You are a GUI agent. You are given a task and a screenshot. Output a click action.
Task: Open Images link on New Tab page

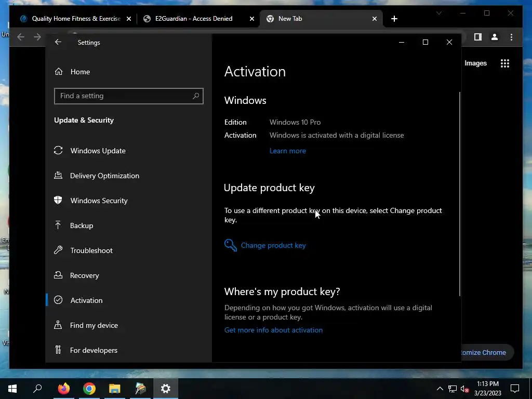click(475, 63)
